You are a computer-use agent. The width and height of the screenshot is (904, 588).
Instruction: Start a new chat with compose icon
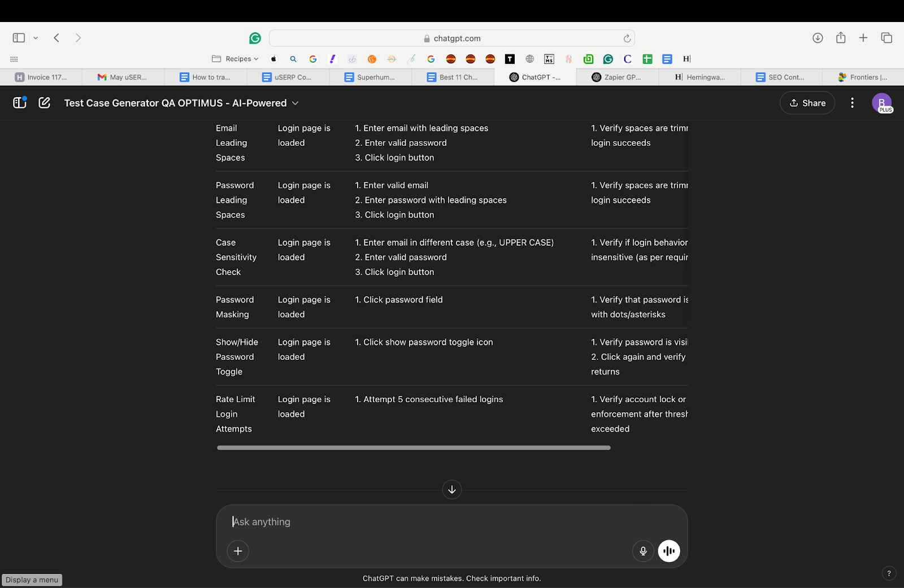[45, 103]
